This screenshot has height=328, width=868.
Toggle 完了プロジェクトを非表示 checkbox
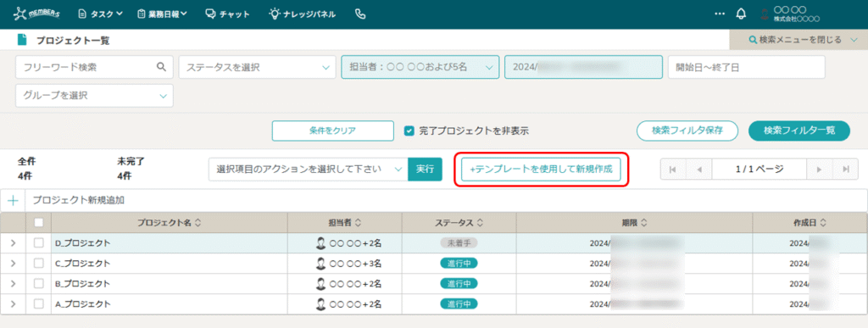tap(409, 131)
